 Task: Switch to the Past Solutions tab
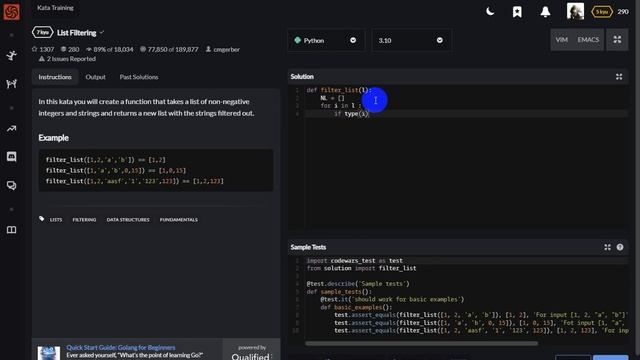tap(139, 77)
